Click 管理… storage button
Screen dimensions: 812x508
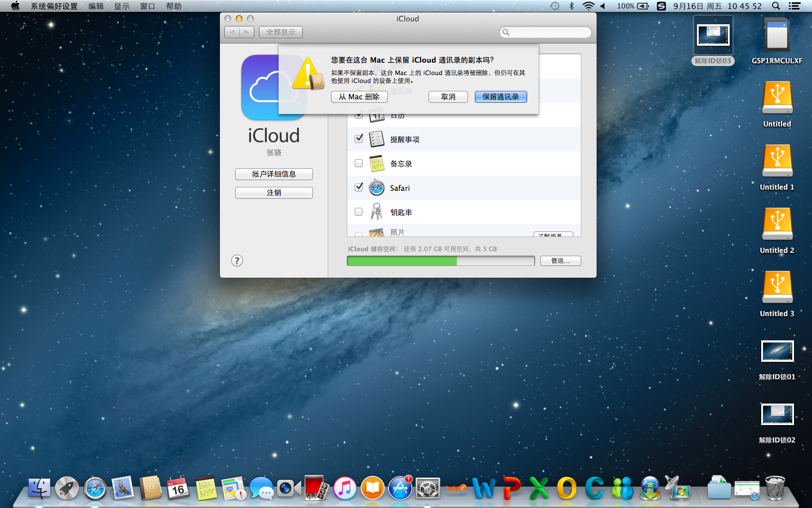click(561, 261)
